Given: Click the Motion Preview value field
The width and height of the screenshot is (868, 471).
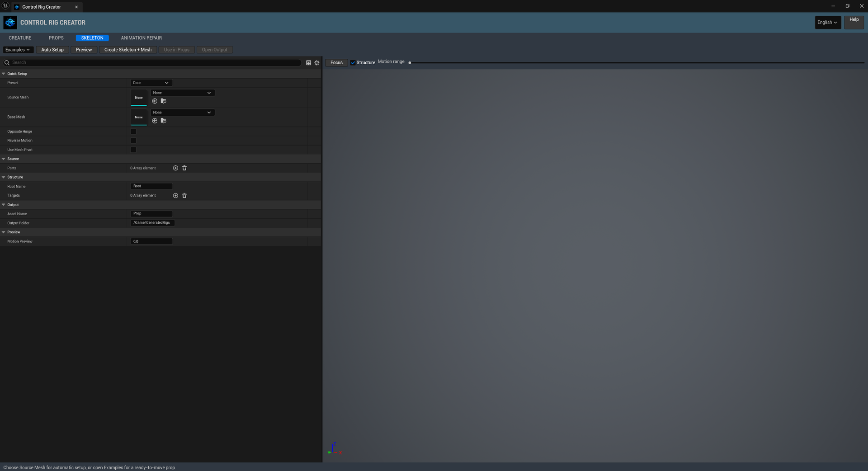Looking at the screenshot, I should (151, 241).
